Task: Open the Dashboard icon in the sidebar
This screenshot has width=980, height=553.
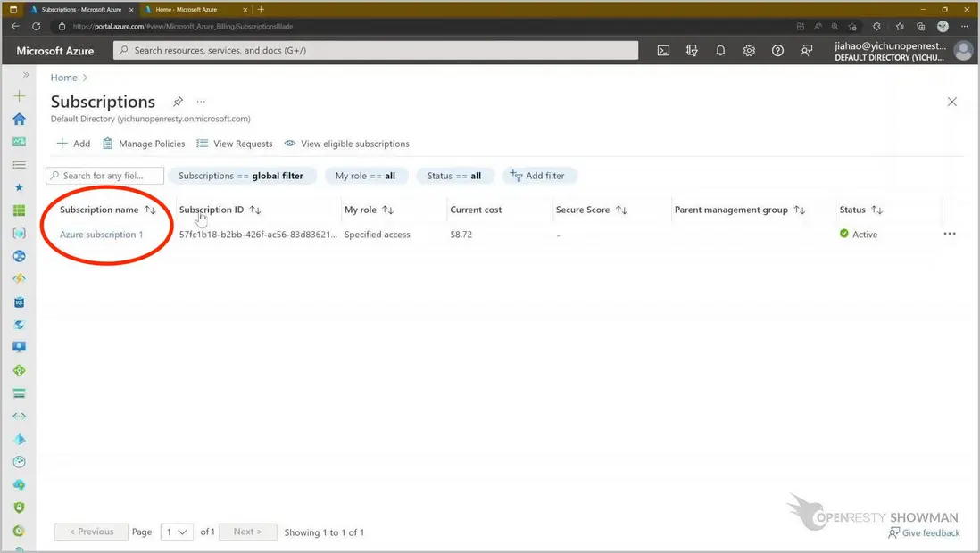Action: (x=20, y=142)
